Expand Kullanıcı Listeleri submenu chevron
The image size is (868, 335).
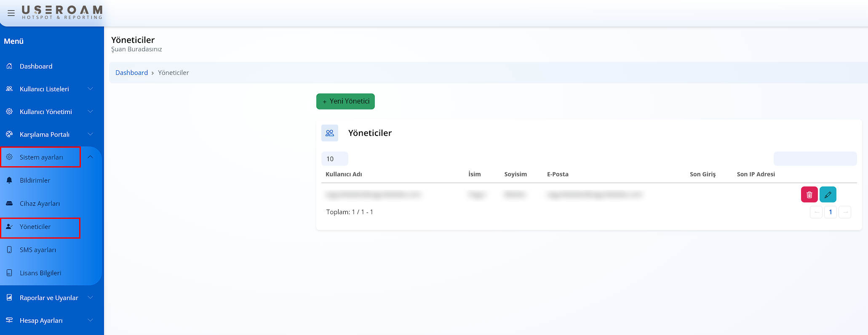coord(90,89)
